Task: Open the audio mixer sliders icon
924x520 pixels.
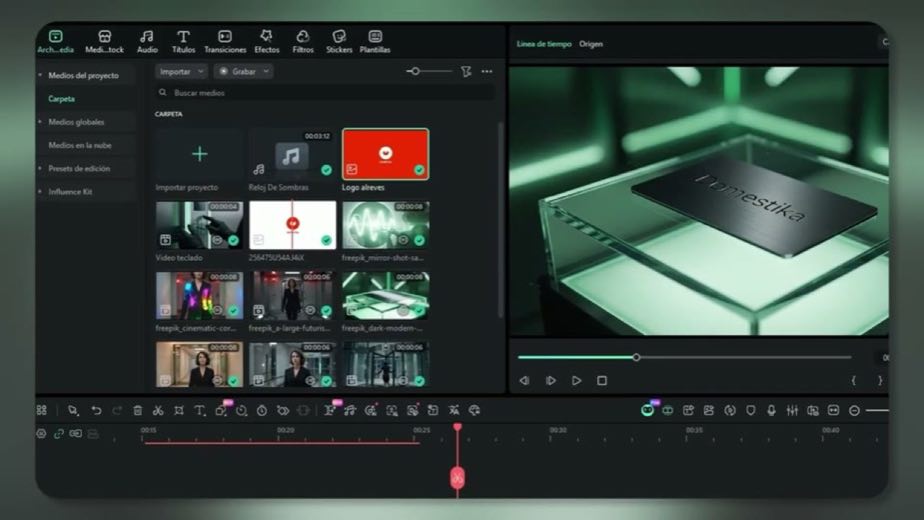Action: pyautogui.click(x=792, y=410)
